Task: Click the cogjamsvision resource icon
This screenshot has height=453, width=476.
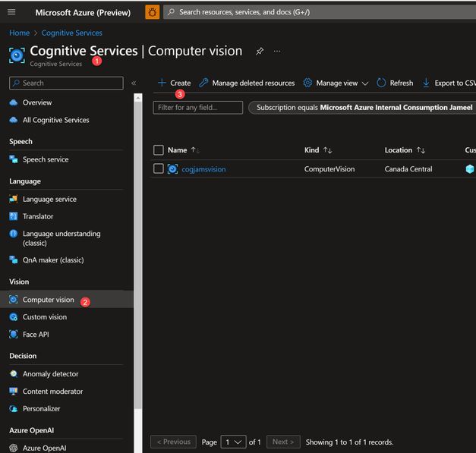Action: click(172, 169)
